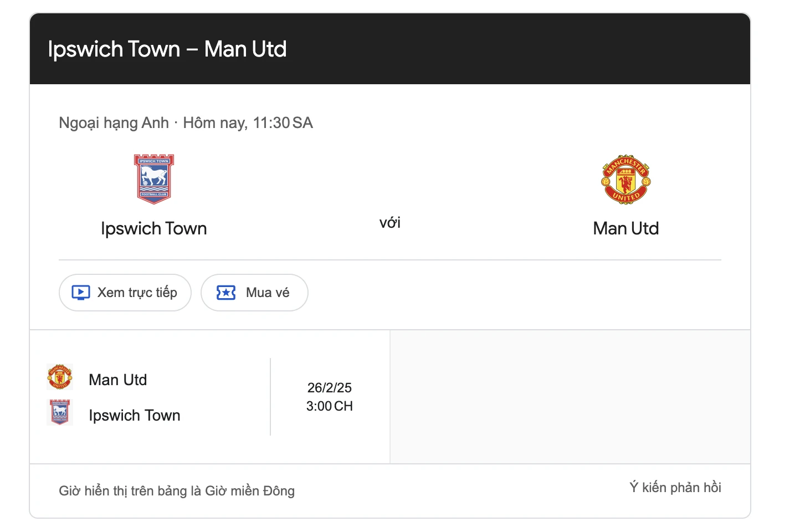Screen dimensions: 810x532
Task: Click the với text between teams
Action: coord(389,223)
